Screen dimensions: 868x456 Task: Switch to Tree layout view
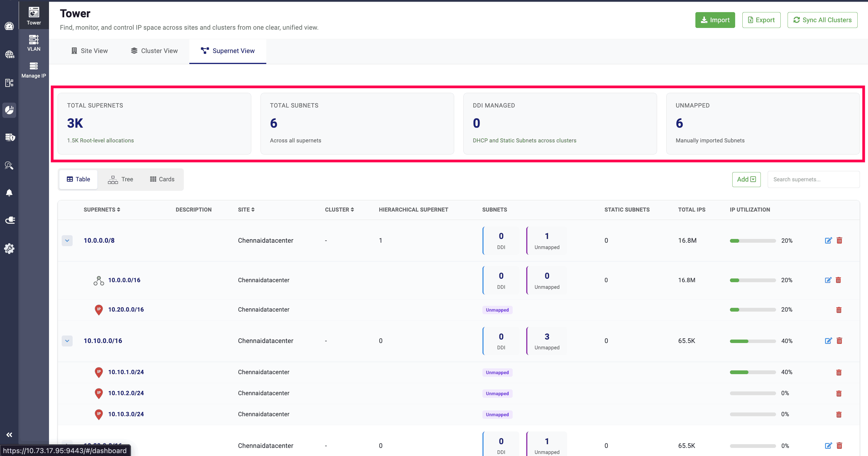[x=120, y=179]
